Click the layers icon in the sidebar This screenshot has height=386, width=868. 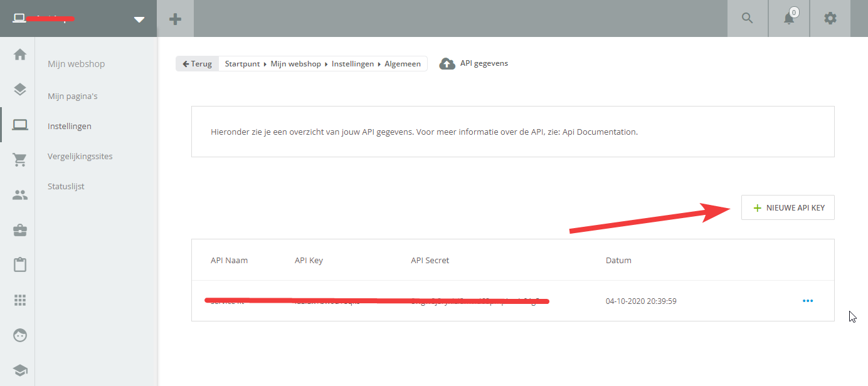[20, 90]
